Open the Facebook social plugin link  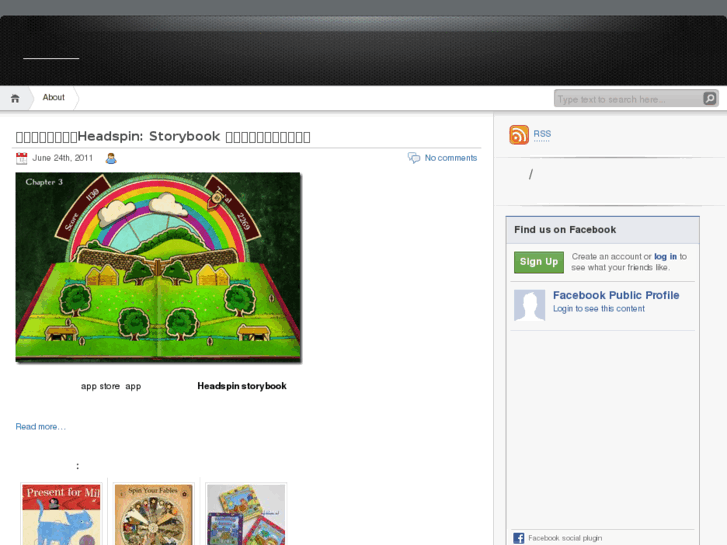click(x=565, y=538)
